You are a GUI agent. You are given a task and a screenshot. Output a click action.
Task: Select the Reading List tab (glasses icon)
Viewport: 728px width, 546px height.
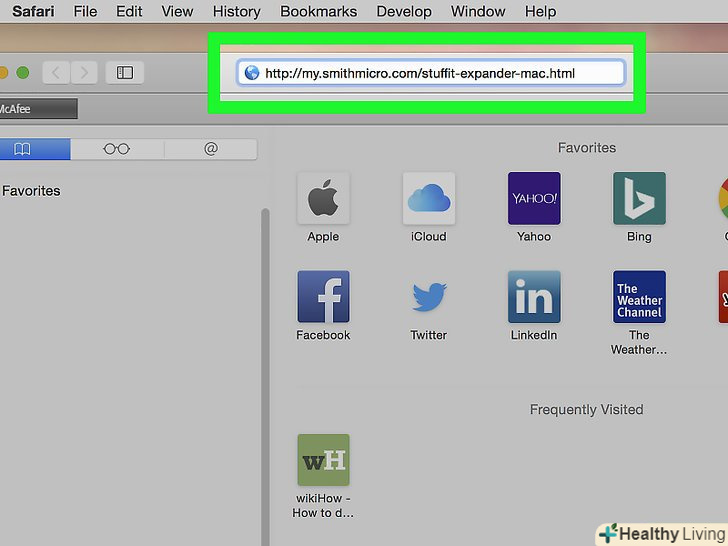coord(117,149)
